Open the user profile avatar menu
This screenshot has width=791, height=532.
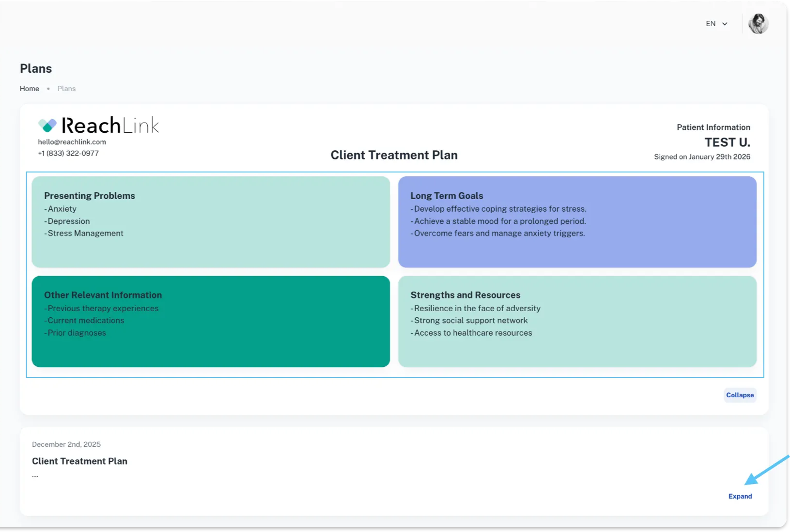(758, 24)
